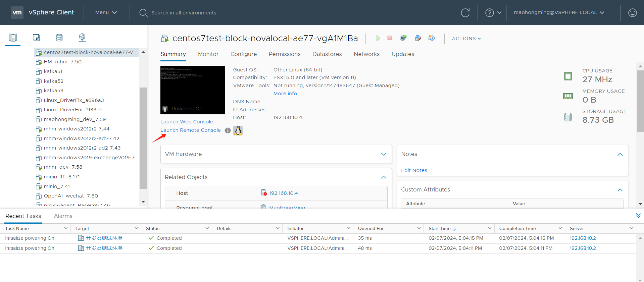Click the memory usage icon

568,97
